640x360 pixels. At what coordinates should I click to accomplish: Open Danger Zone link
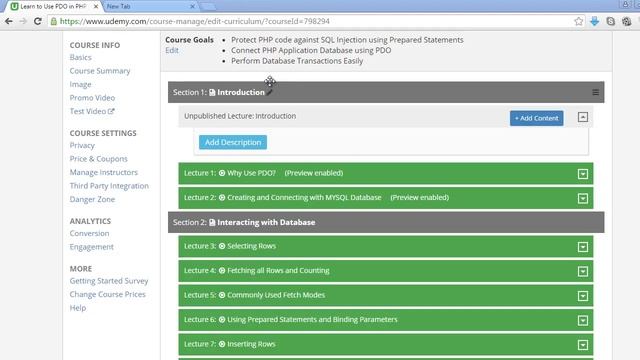(92, 199)
